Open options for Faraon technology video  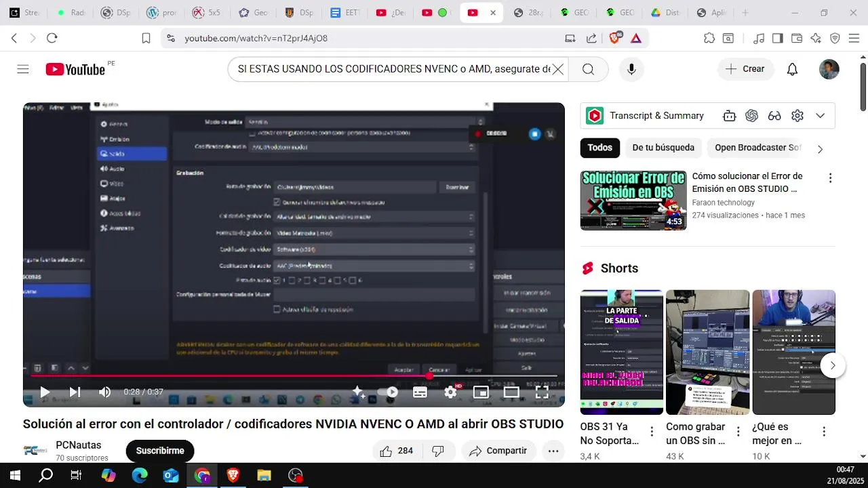pos(830,178)
